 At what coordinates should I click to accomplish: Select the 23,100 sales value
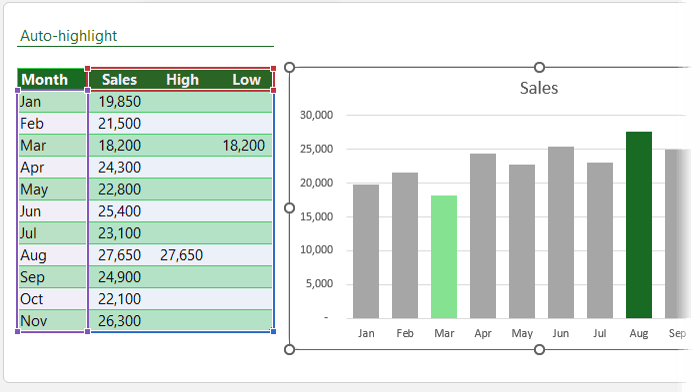coord(120,233)
